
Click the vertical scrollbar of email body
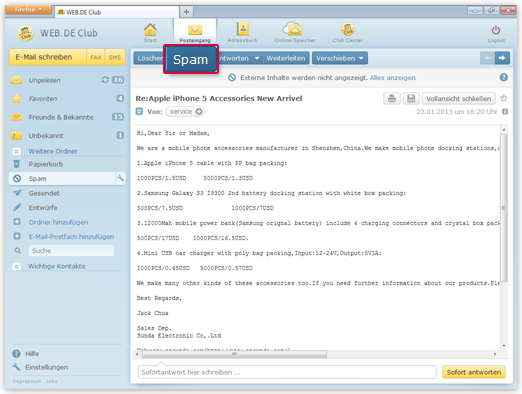point(504,208)
